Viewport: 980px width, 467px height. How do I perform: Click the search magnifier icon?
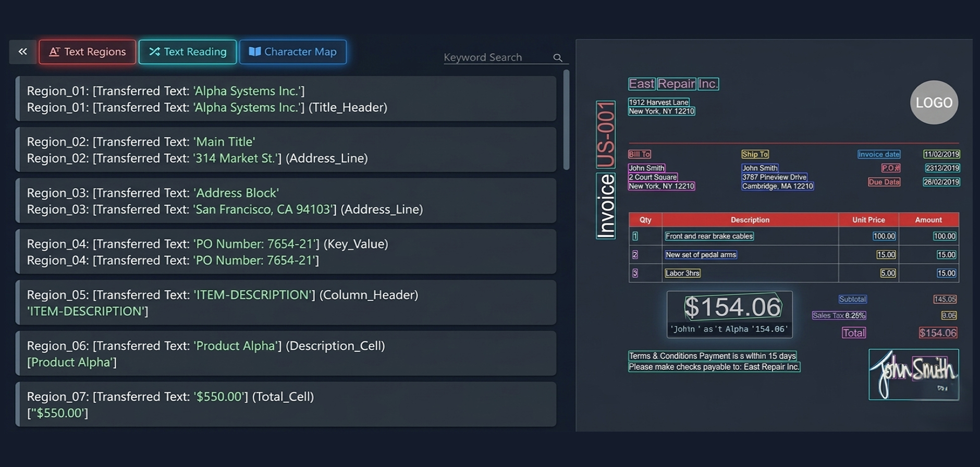point(558,58)
